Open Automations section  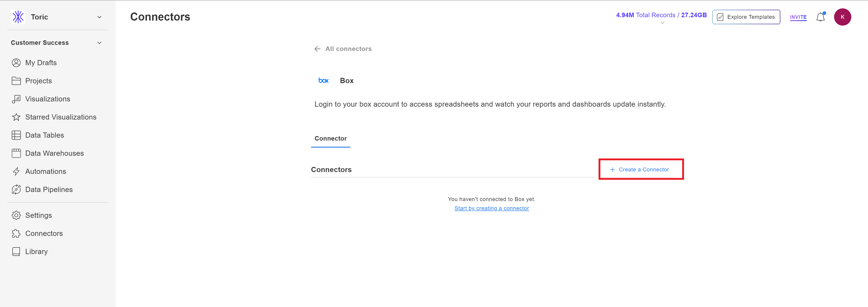click(45, 171)
